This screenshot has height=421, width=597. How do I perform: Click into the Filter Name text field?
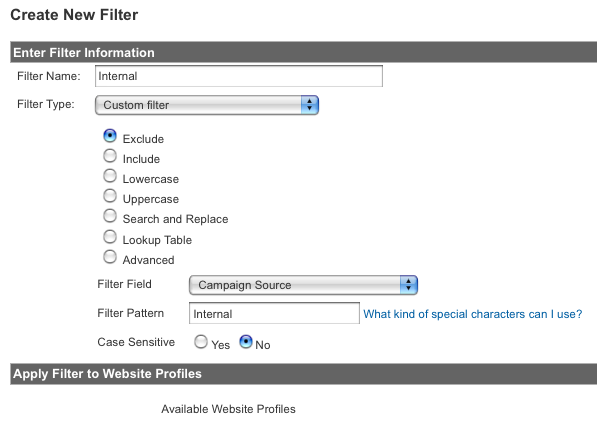[x=239, y=76]
